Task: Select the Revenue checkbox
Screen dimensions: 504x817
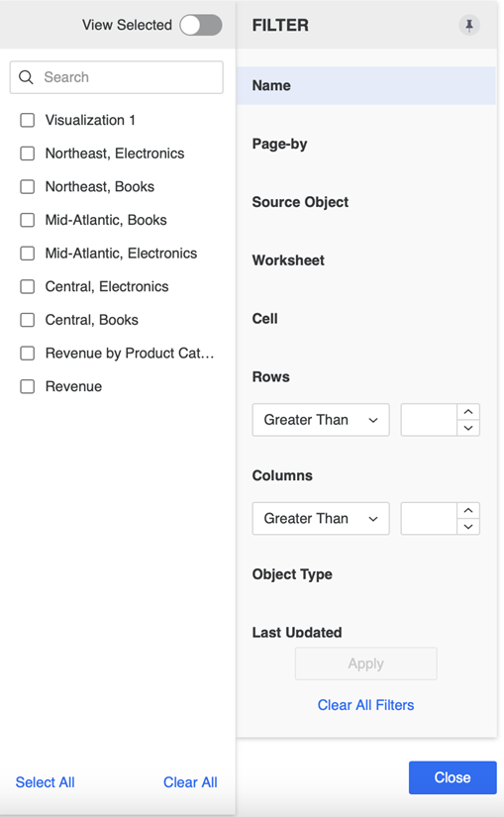Action: click(27, 386)
